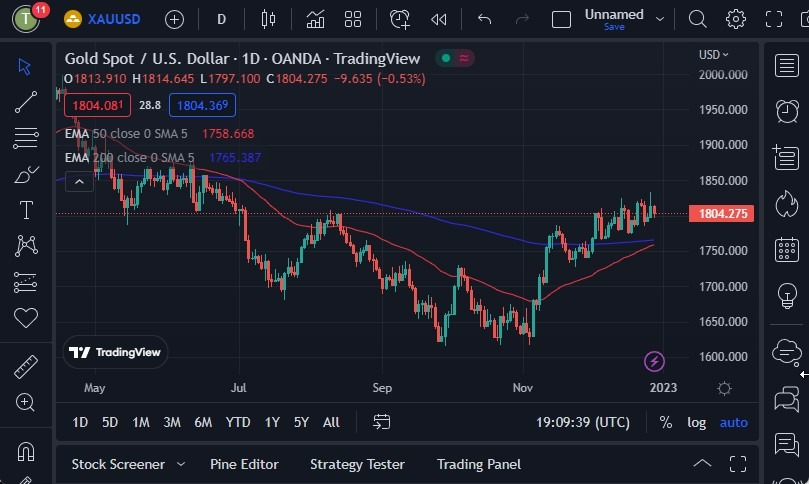Screen dimensions: 809x484
Task: Change the USD currency dropdown
Action: 714,55
